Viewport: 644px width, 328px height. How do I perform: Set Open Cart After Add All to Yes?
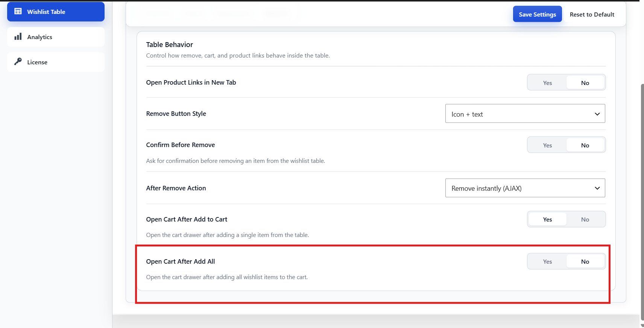[547, 261]
